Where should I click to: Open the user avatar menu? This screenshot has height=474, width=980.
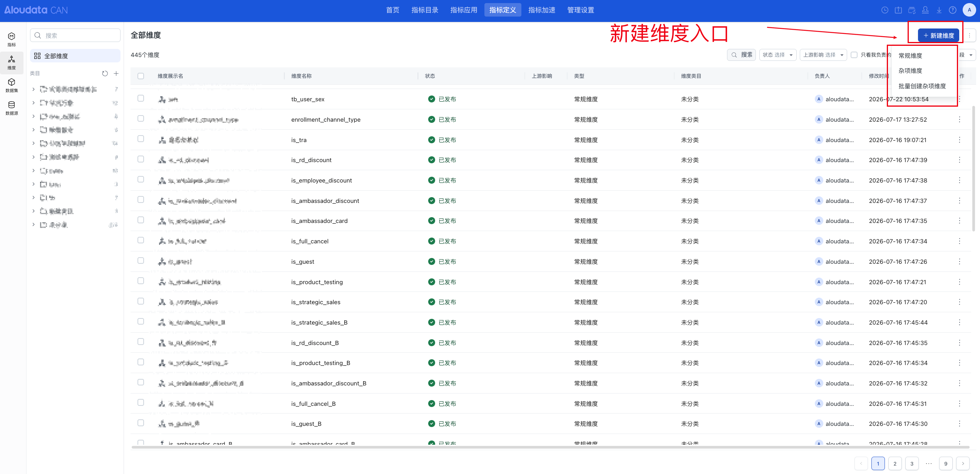969,10
